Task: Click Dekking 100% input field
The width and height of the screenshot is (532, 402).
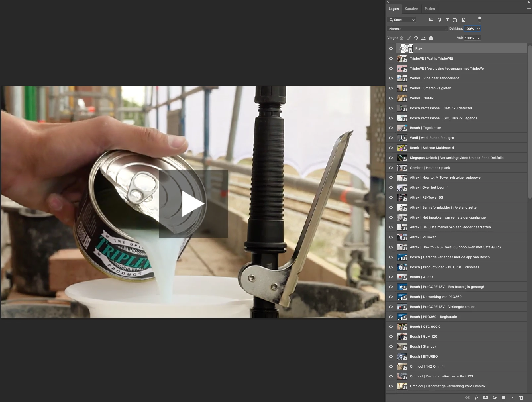Action: click(470, 29)
